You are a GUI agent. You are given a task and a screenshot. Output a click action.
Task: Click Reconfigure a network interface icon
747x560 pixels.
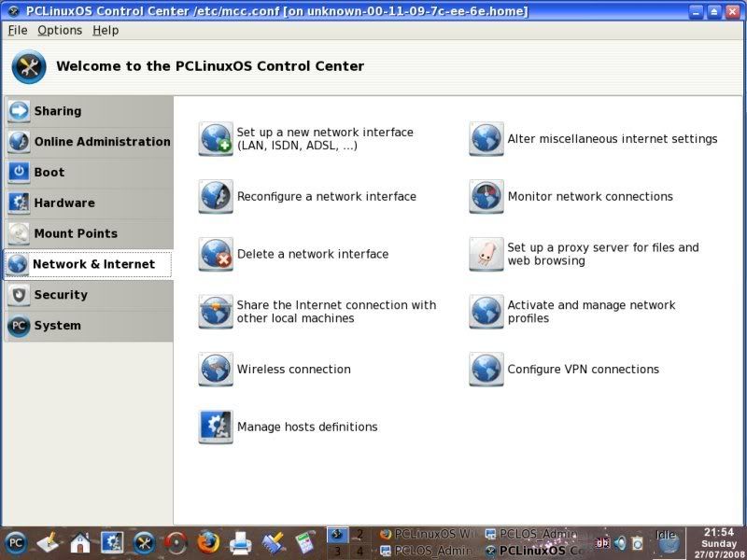[216, 196]
